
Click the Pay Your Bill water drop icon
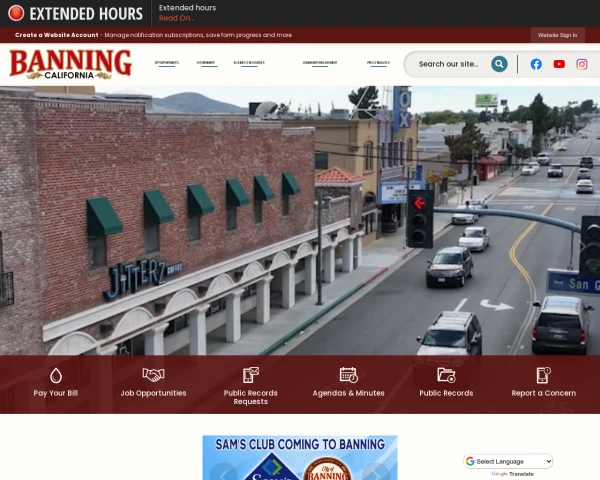point(56,376)
